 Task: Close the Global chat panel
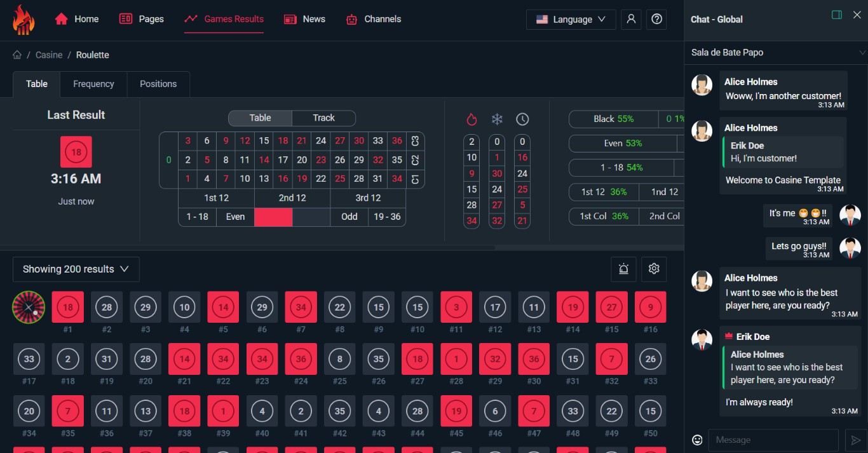[x=857, y=15]
